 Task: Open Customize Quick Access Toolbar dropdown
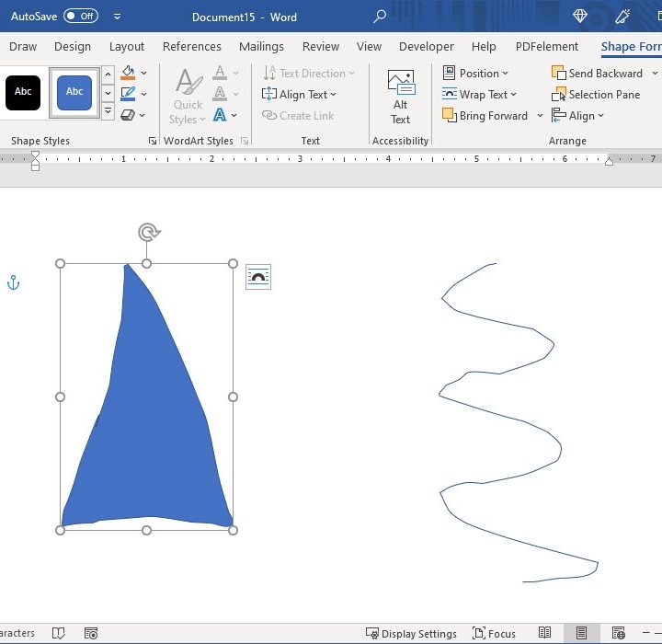coord(118,17)
